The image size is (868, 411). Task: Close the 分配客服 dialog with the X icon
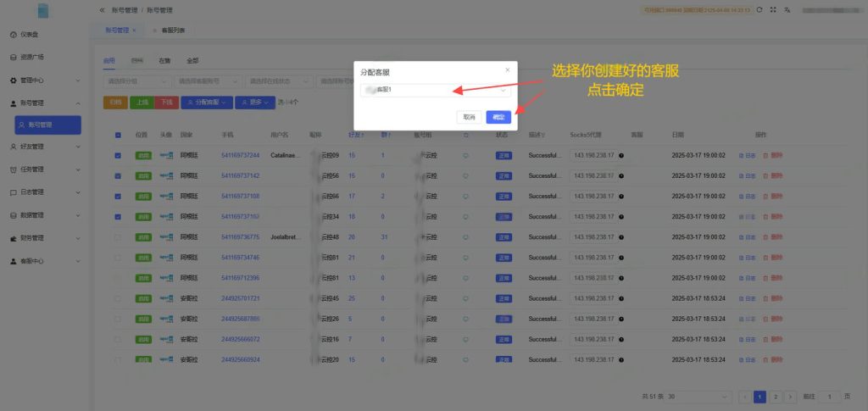coord(507,70)
